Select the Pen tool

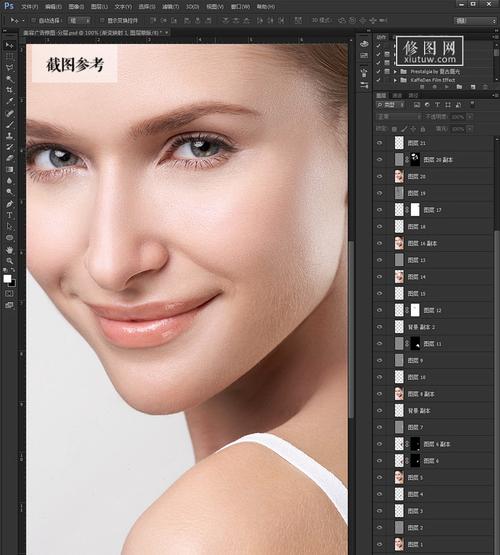point(10,204)
